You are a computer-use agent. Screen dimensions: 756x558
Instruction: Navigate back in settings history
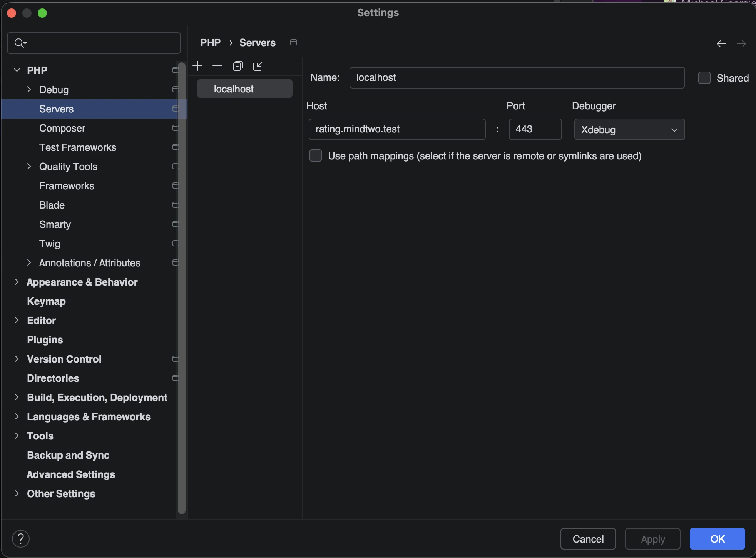coord(721,44)
